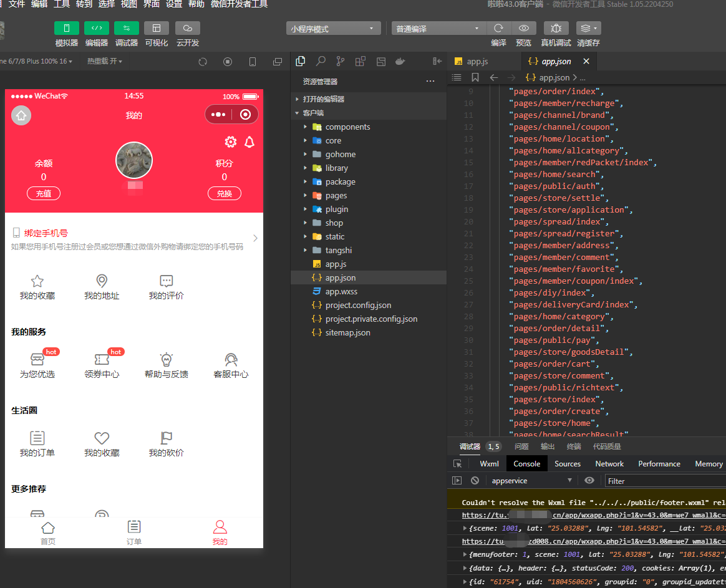Open the 热重载 hot reload dropdown
This screenshot has width=726, height=588.
pos(105,61)
